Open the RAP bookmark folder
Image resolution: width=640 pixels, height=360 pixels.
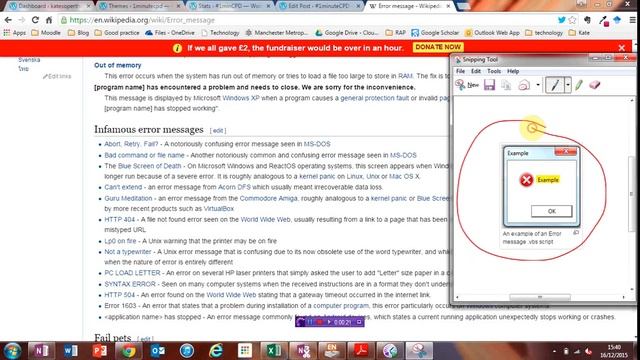(396, 33)
